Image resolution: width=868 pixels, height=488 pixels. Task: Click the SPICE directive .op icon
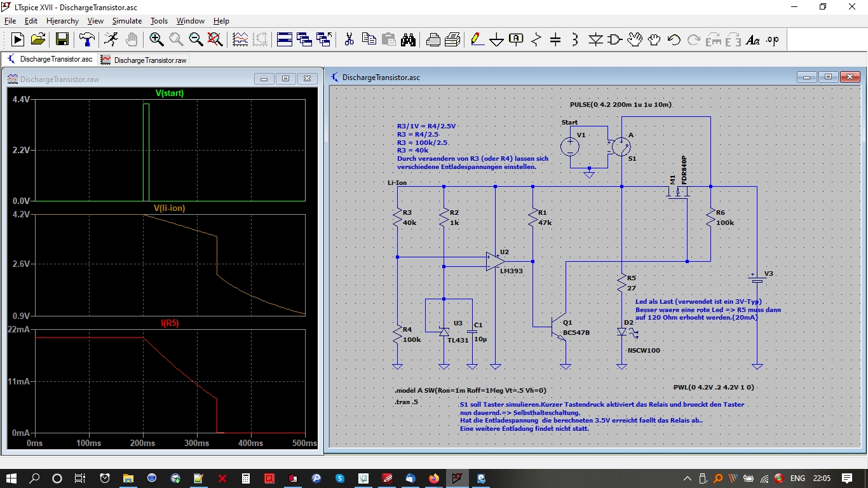click(x=772, y=39)
